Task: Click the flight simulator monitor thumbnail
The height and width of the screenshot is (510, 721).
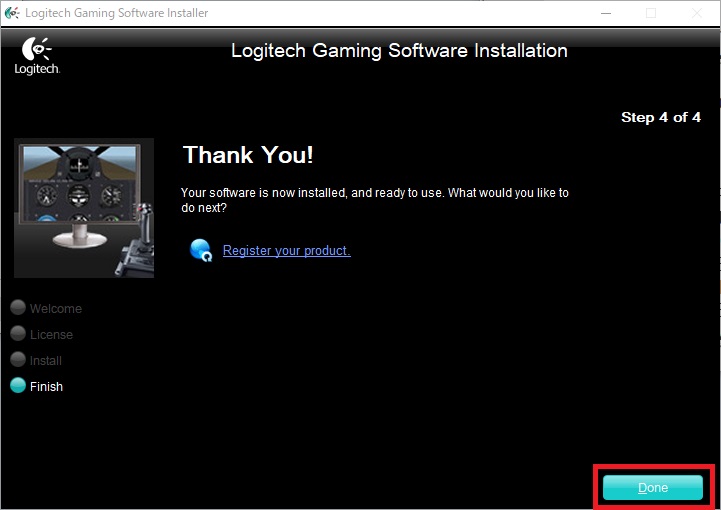Action: pos(84,208)
